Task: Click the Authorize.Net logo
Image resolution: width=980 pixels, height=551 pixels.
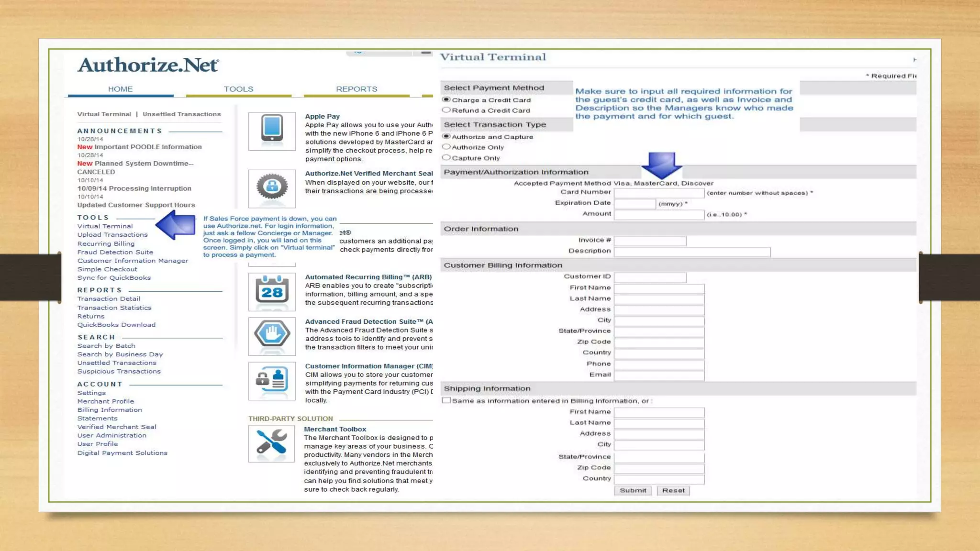Action: click(x=148, y=65)
